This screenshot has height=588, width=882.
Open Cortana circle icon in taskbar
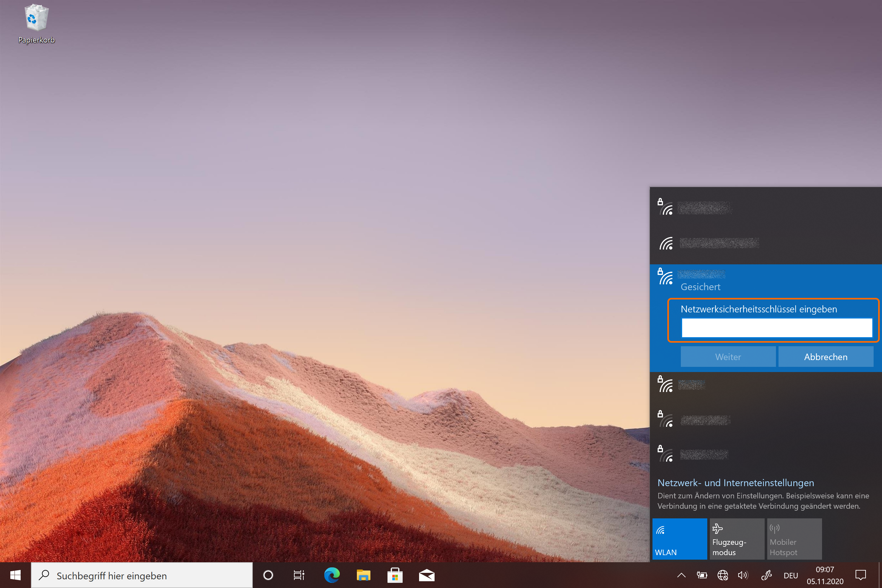pos(268,575)
